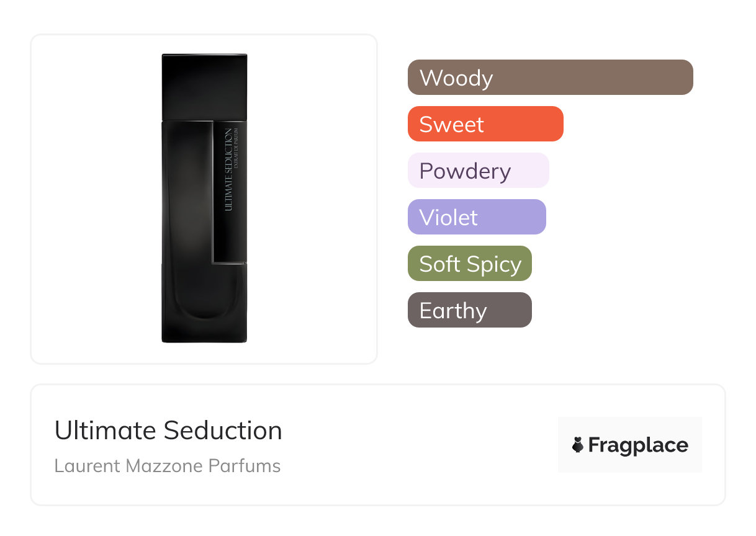Click the "Powdery" label text
This screenshot has height=536, width=756.
[x=465, y=171]
